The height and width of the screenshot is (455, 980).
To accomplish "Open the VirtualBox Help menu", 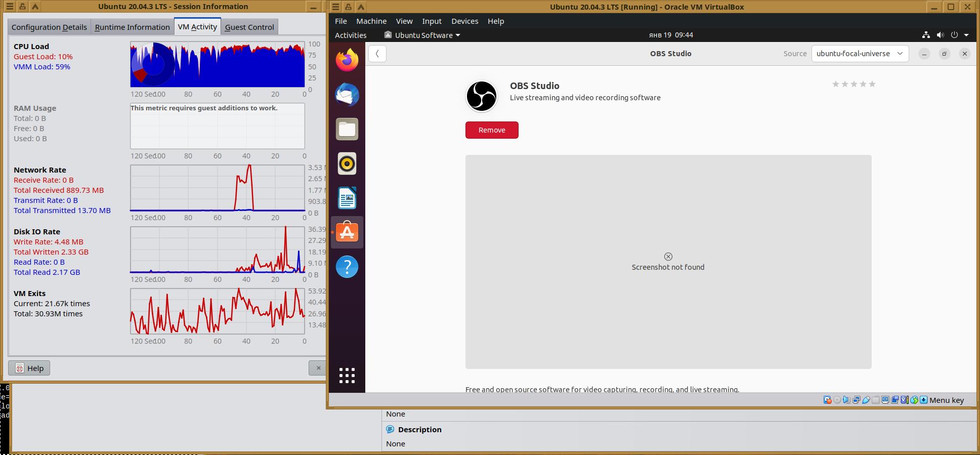I will click(x=496, y=21).
